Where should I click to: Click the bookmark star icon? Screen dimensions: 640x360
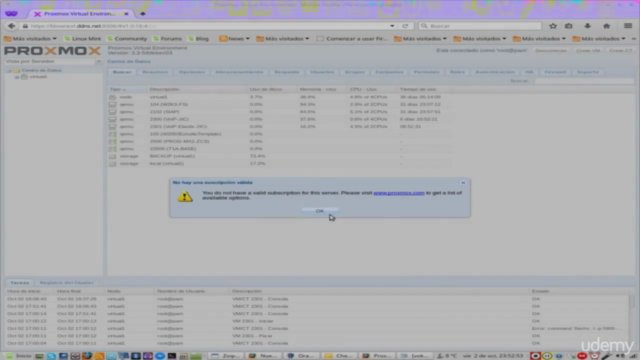[553, 26]
